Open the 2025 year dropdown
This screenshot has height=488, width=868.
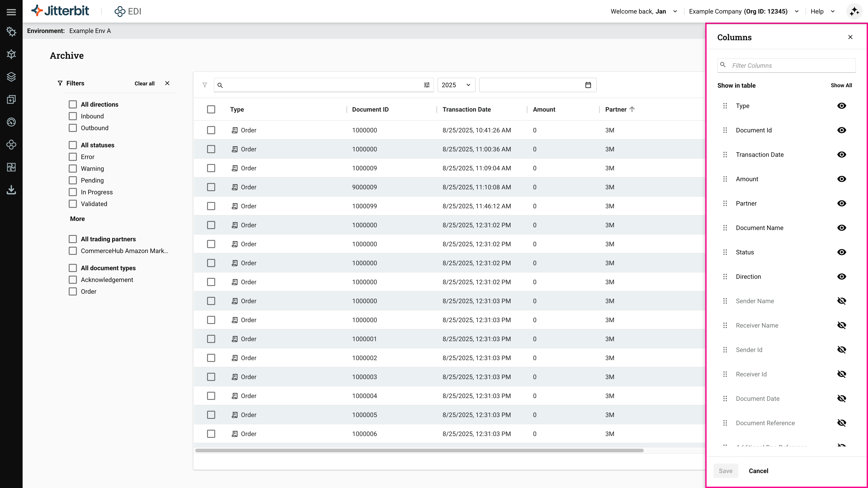coord(456,85)
